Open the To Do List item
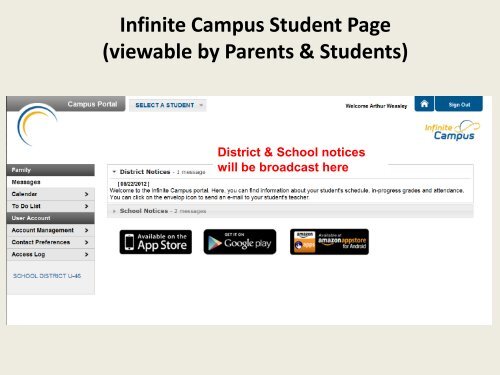 tap(51, 206)
